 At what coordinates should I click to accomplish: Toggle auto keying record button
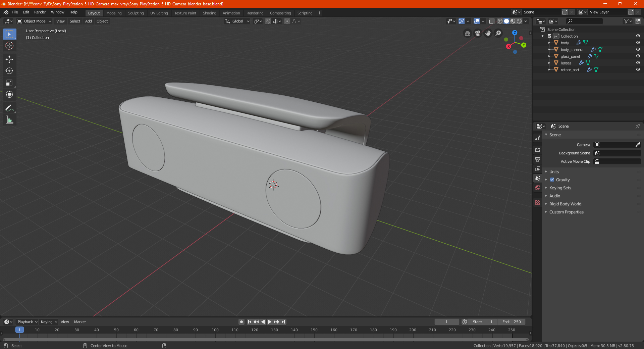tap(241, 322)
